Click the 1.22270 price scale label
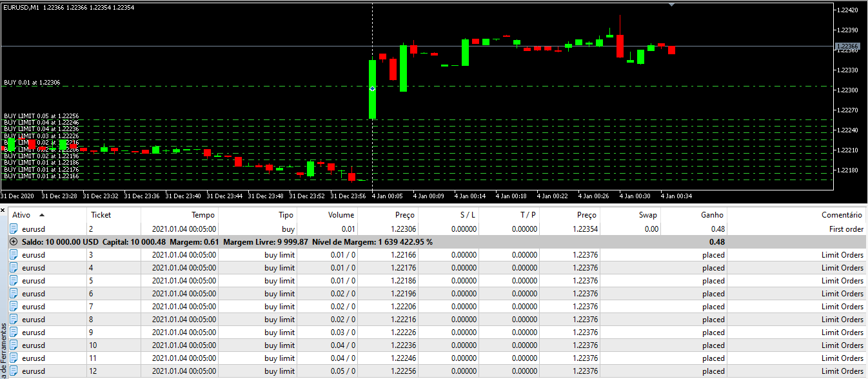Image resolution: width=868 pixels, height=379 pixels. [x=849, y=110]
